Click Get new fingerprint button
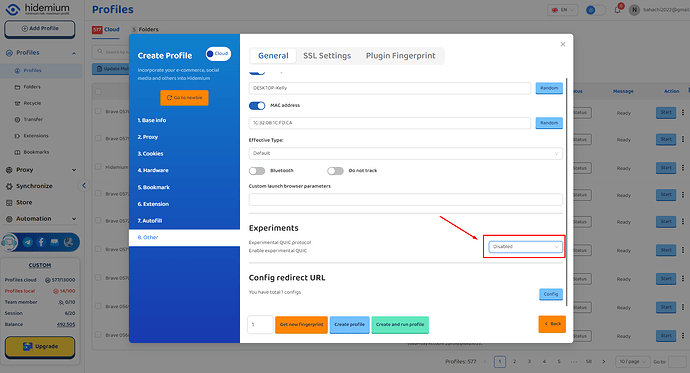The height and width of the screenshot is (373, 690). tap(301, 325)
